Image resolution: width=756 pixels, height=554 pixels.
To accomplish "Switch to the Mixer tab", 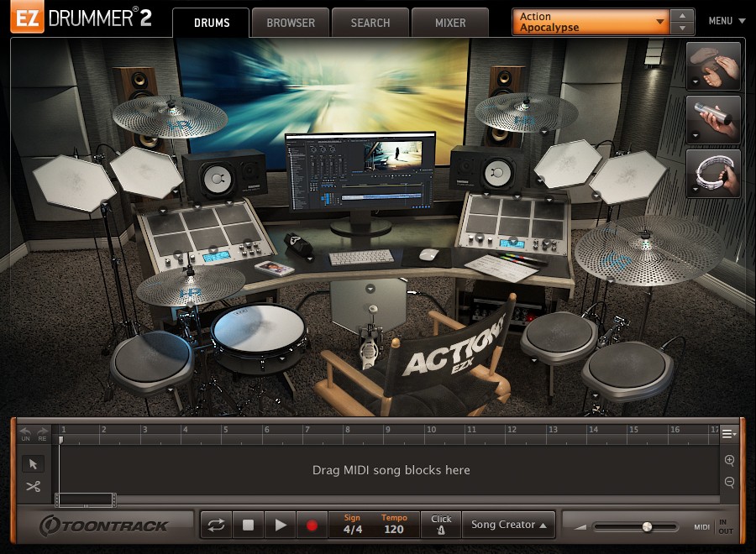I will [x=450, y=23].
